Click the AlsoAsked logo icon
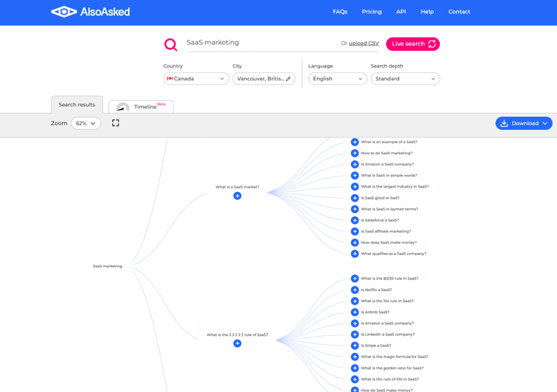 [64, 12]
